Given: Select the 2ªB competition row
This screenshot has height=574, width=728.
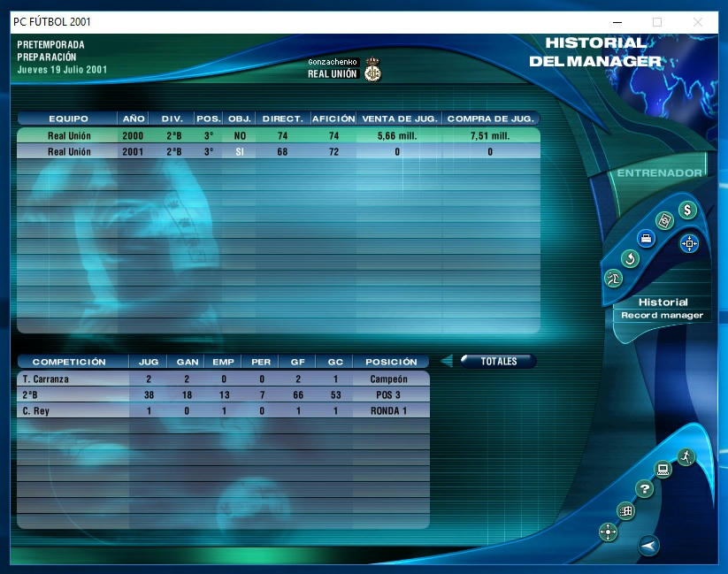Looking at the screenshot, I should (223, 394).
